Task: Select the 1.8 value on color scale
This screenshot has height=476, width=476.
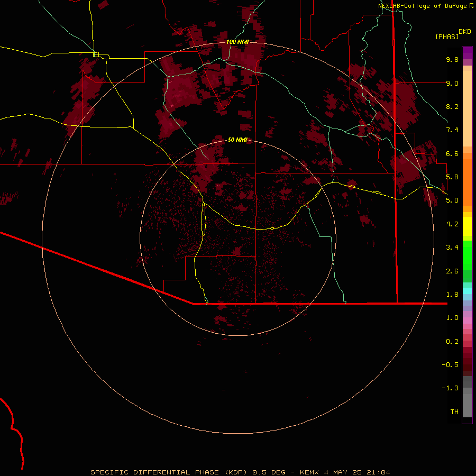Action: tap(452, 295)
